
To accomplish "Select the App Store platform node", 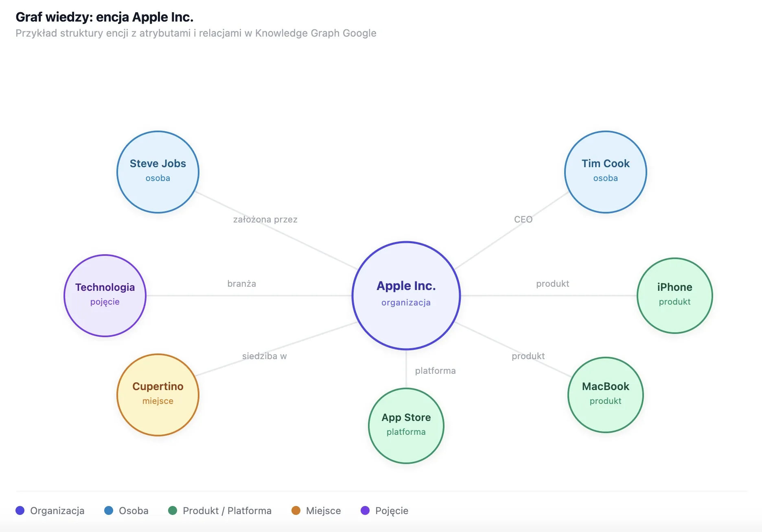I will [x=406, y=426].
